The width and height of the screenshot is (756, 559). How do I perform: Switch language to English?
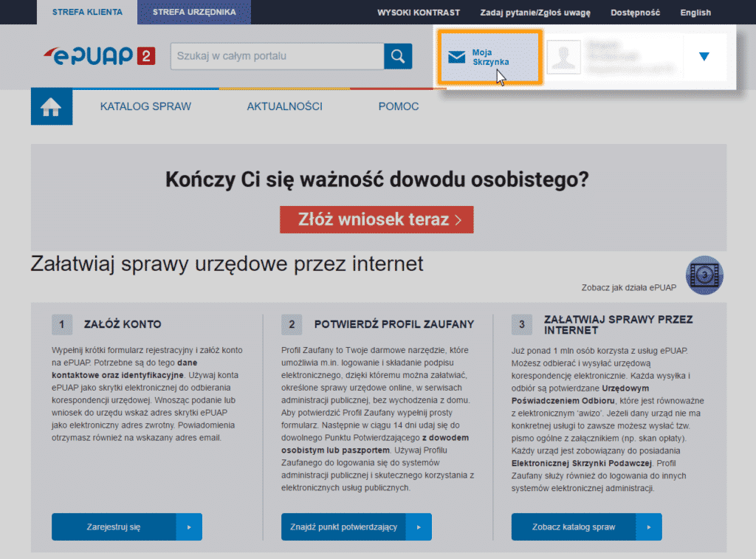click(x=695, y=13)
